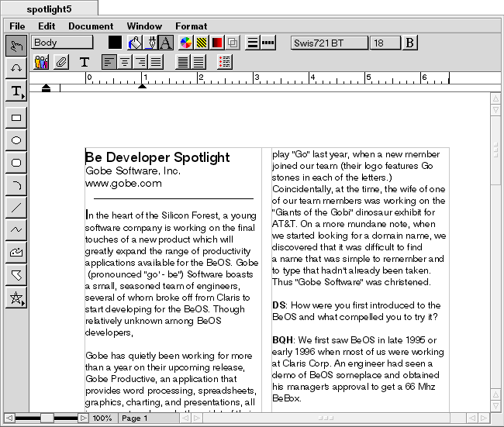Select the polygon drawing tool
The height and width of the screenshot is (427, 504).
16,274
